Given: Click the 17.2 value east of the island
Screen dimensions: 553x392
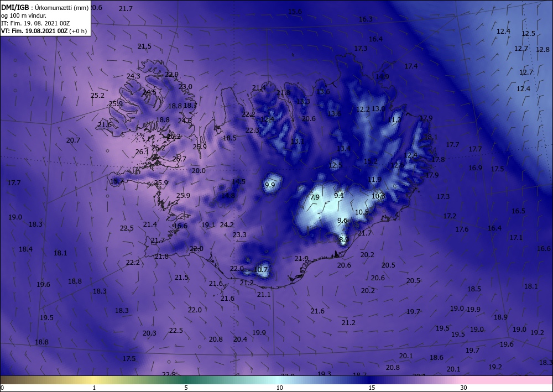Looking at the screenshot, I should tap(450, 216).
